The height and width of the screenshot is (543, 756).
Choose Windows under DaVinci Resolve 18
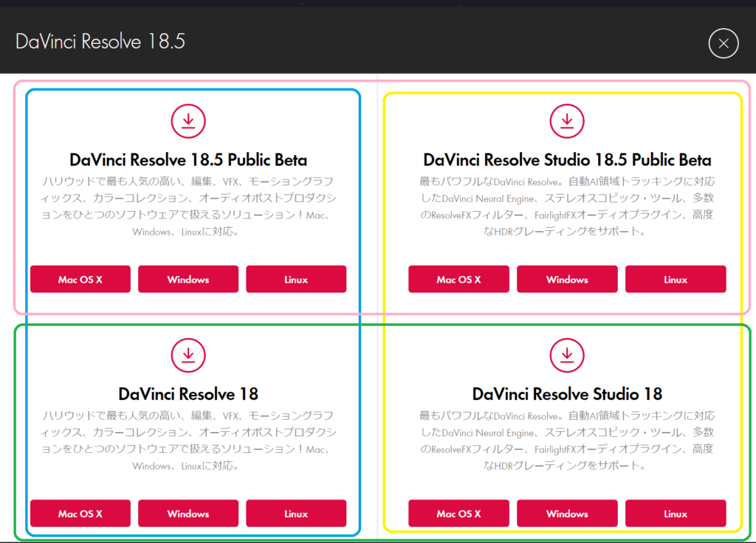coord(188,513)
